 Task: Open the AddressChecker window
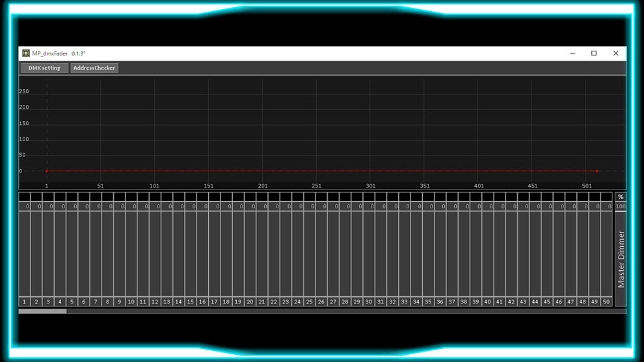tap(94, 68)
